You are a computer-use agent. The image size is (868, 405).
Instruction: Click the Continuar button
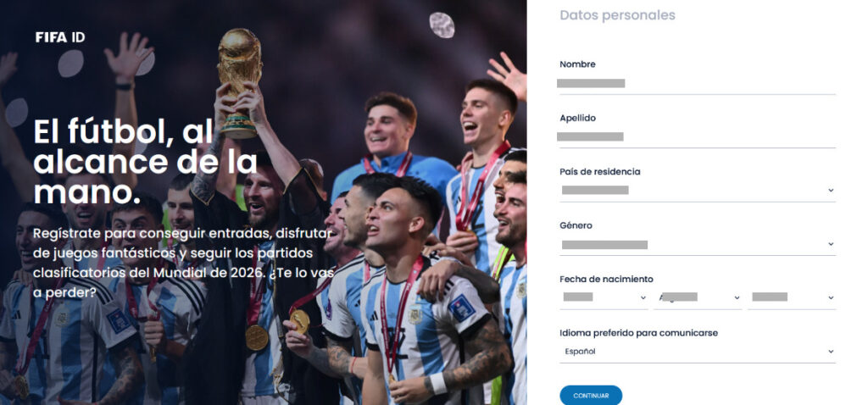(x=591, y=396)
